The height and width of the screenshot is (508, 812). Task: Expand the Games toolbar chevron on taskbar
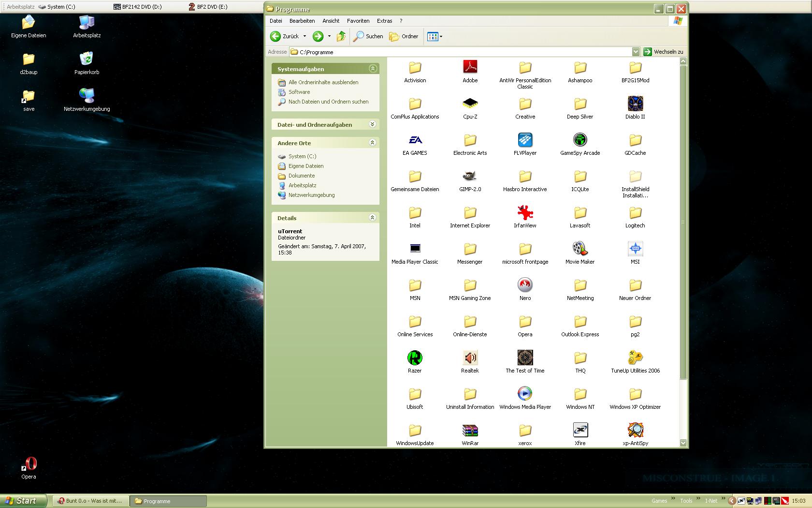[x=673, y=499]
